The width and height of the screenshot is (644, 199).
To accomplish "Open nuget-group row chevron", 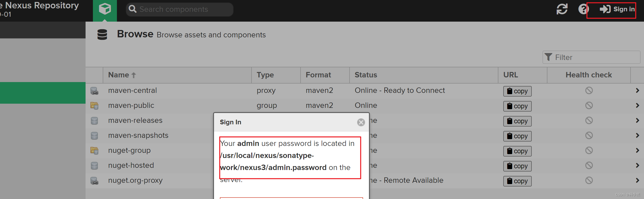I will click(x=637, y=150).
